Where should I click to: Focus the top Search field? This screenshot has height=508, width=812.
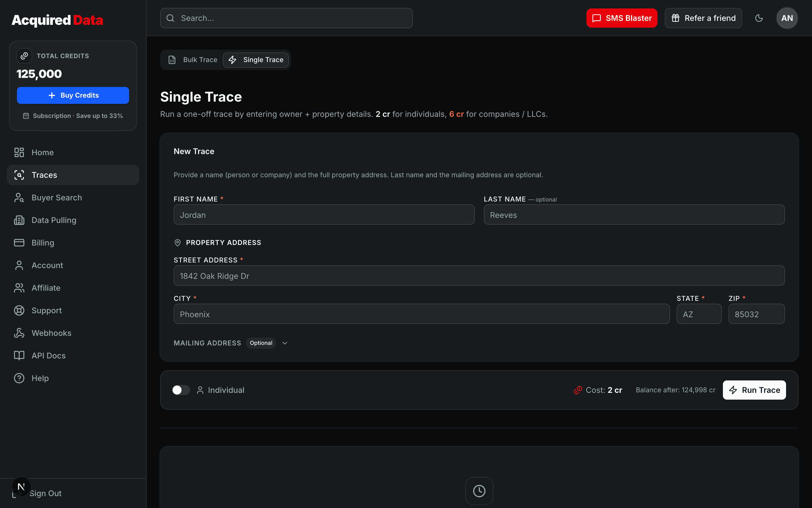pos(286,18)
